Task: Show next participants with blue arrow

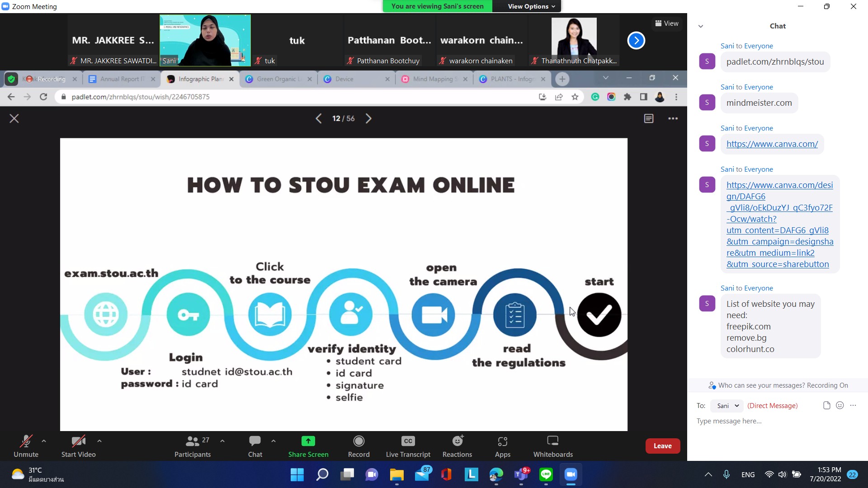Action: tap(636, 41)
